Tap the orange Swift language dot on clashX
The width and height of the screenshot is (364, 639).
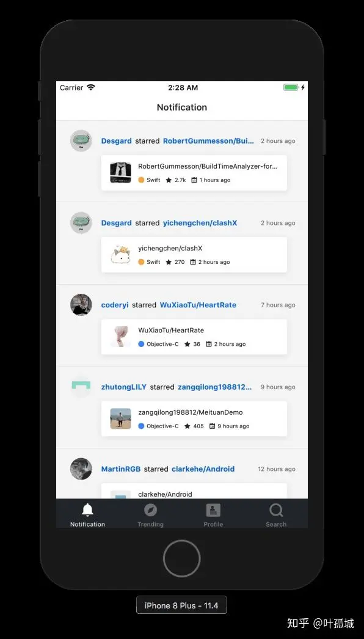click(x=141, y=262)
